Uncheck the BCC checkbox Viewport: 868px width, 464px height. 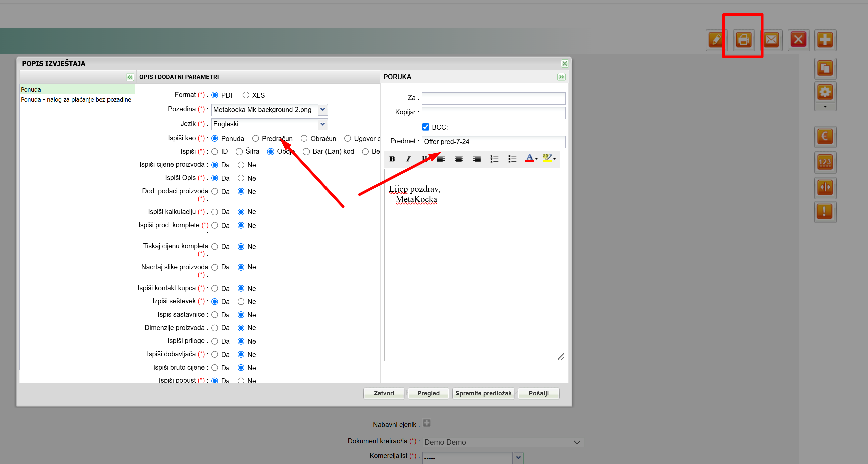(426, 127)
